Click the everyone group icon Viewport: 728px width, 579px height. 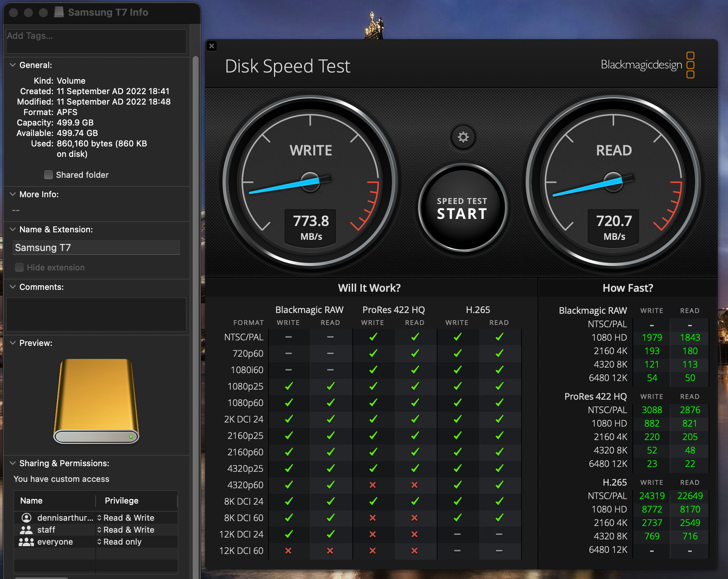[x=26, y=542]
